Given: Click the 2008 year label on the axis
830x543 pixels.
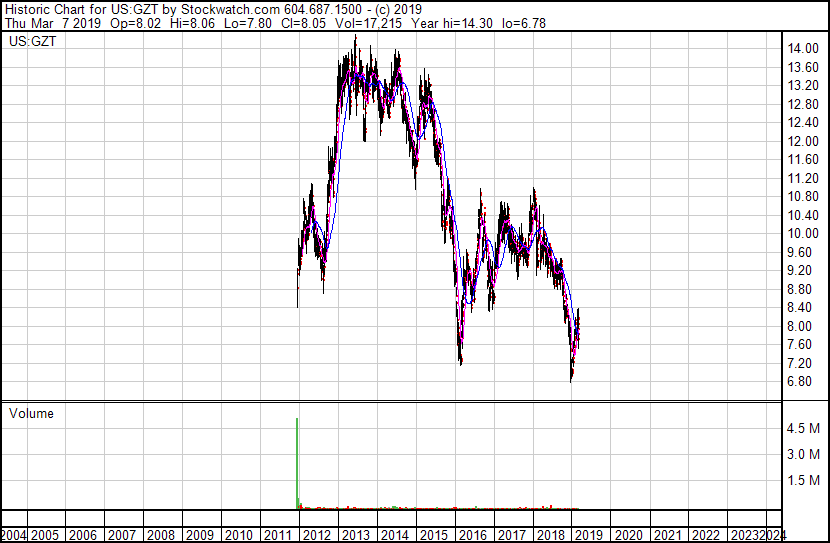Looking at the screenshot, I should click(x=161, y=535).
